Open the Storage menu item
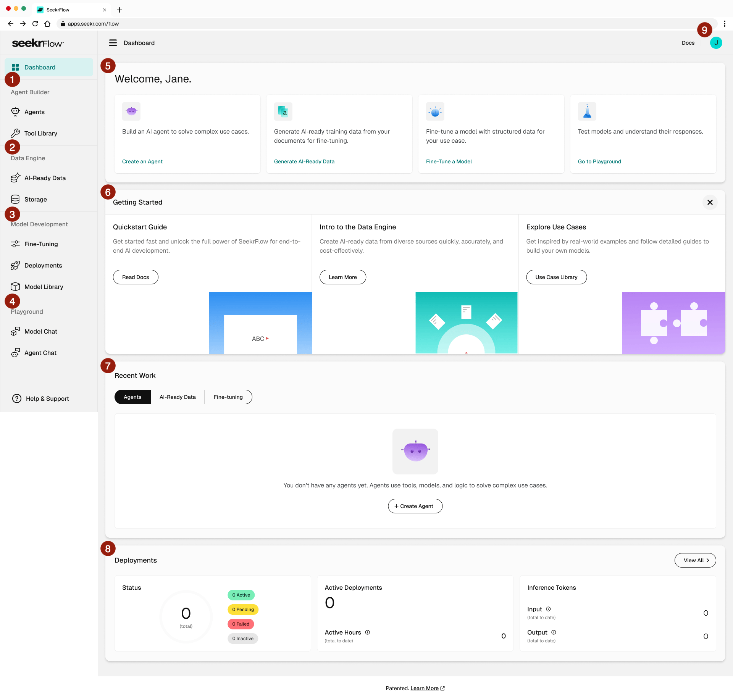 49,199
